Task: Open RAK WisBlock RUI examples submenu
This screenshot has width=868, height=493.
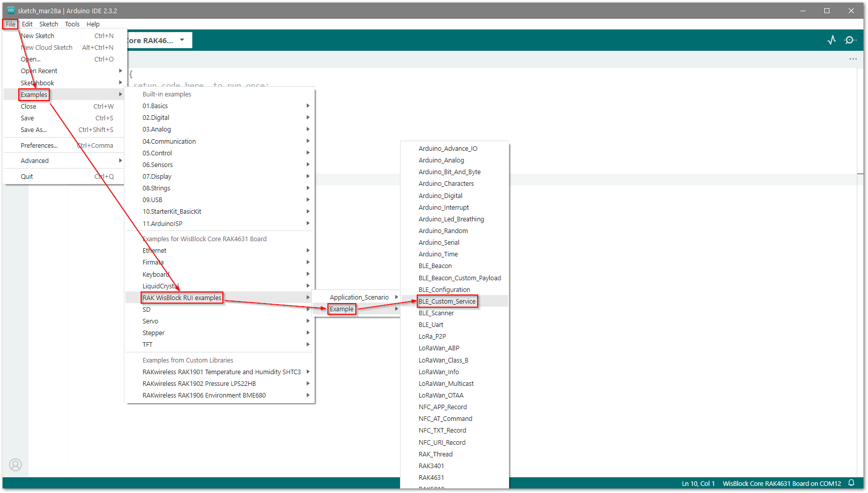Action: [x=220, y=298]
